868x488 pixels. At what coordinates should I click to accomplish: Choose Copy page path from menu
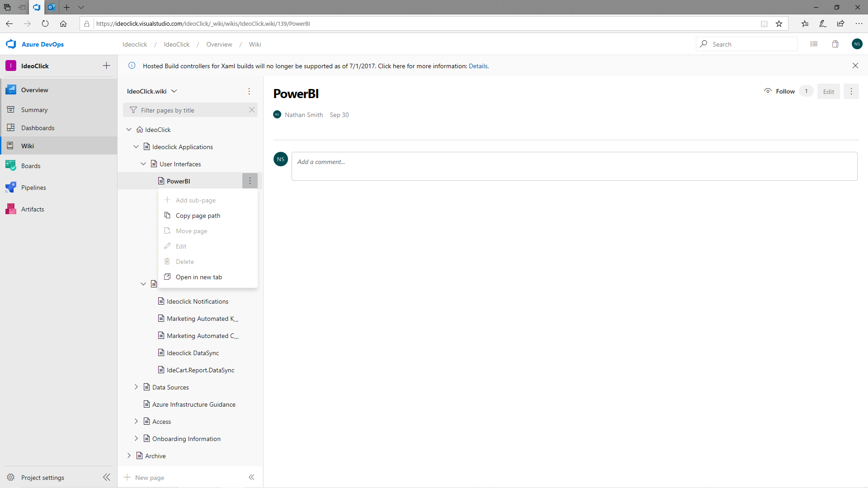coord(198,216)
